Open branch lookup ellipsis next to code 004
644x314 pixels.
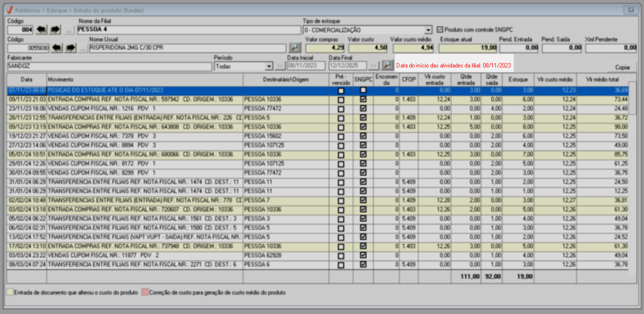pyautogui.click(x=69, y=30)
